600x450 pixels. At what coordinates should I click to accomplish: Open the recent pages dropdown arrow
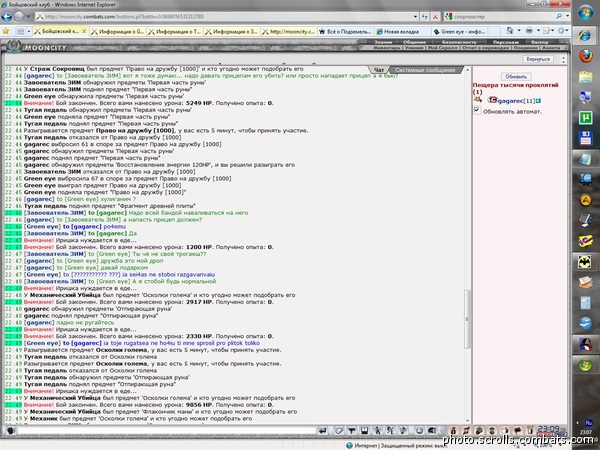(28, 17)
